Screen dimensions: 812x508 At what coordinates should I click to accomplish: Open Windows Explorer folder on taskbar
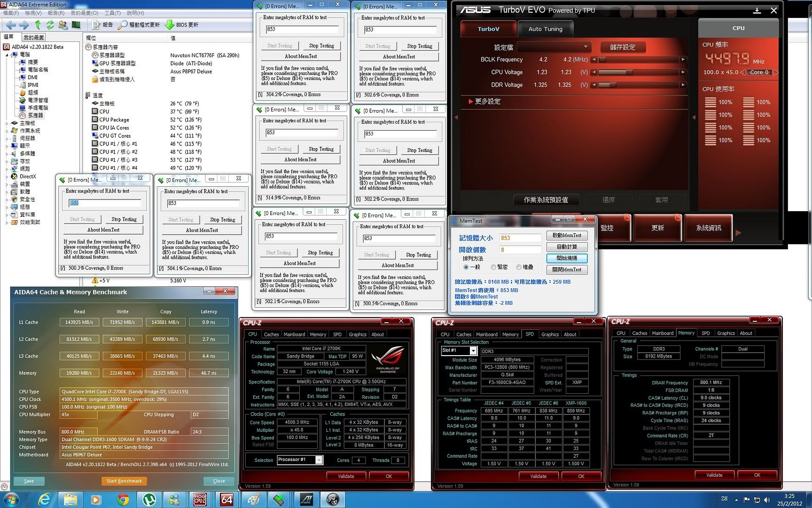click(x=70, y=500)
